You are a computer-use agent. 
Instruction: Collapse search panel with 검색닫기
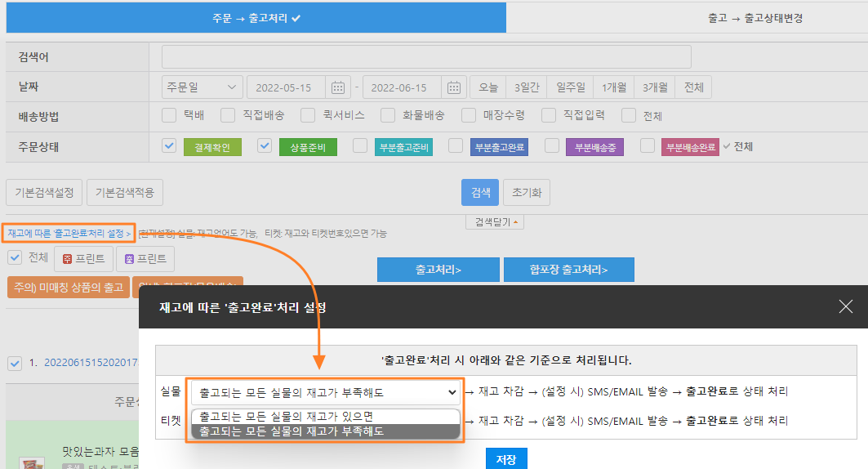(x=494, y=222)
